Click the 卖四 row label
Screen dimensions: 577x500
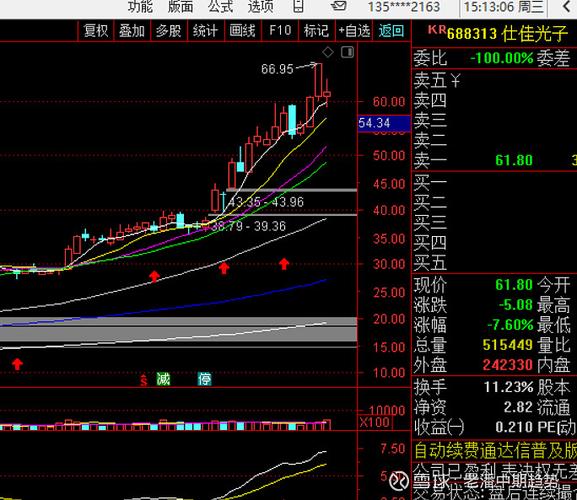pos(430,100)
